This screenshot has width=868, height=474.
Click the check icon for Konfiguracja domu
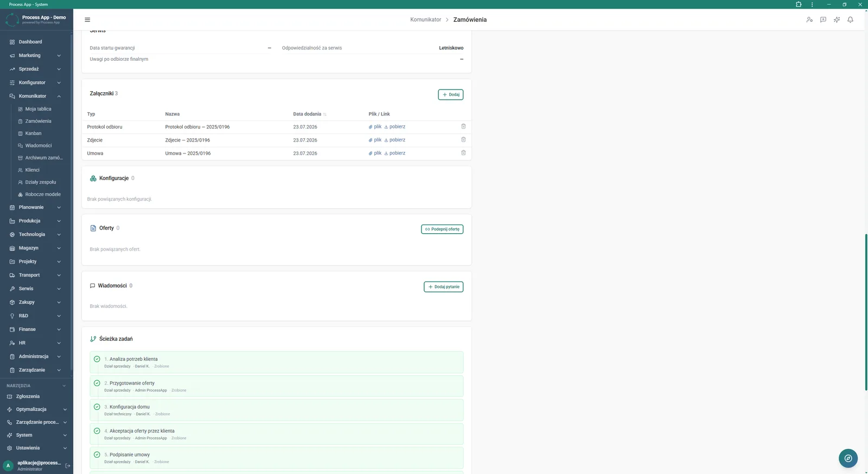point(97,407)
